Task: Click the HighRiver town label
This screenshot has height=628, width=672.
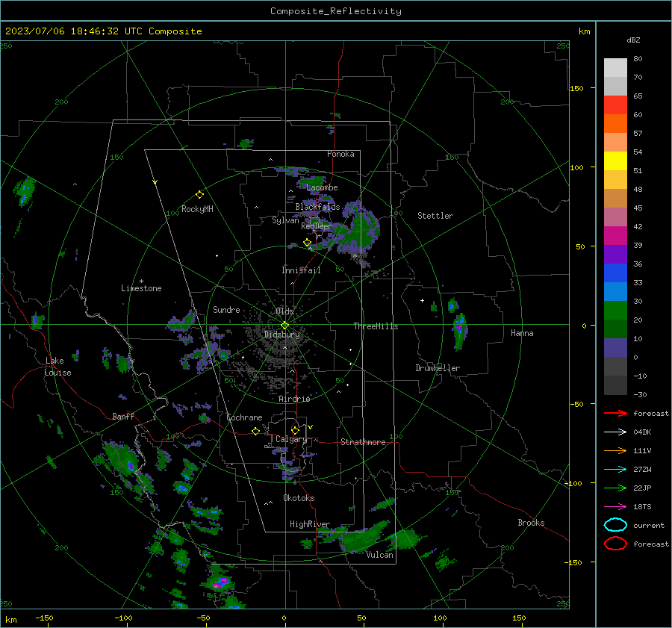Action: [310, 524]
